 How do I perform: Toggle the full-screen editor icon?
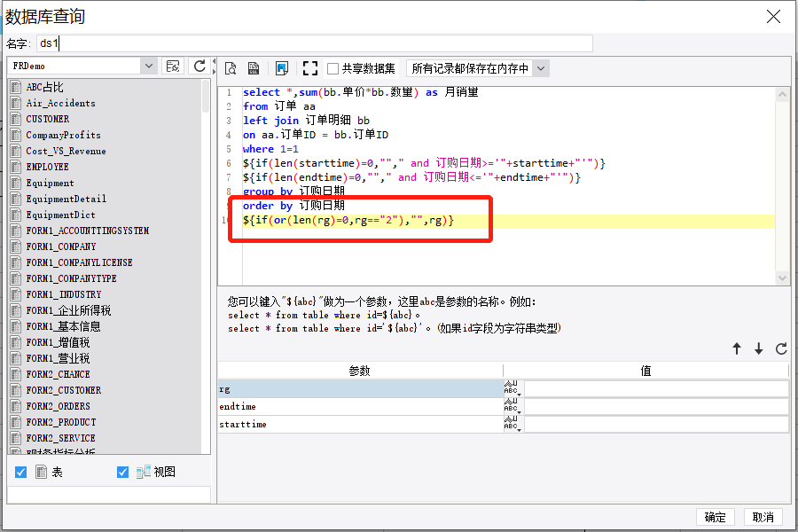coord(310,68)
